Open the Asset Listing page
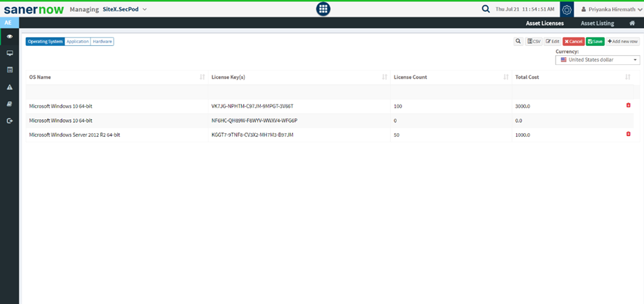Viewport: 644px width, 304px height. coord(597,24)
